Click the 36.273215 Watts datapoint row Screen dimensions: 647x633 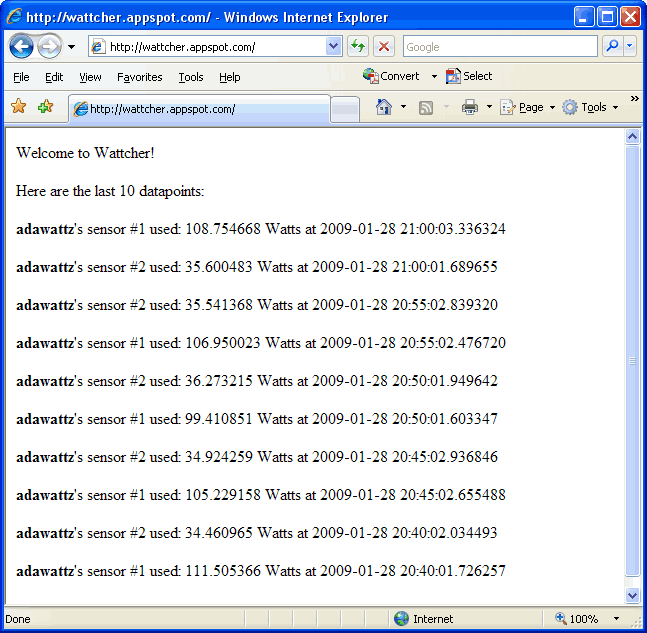tap(257, 381)
